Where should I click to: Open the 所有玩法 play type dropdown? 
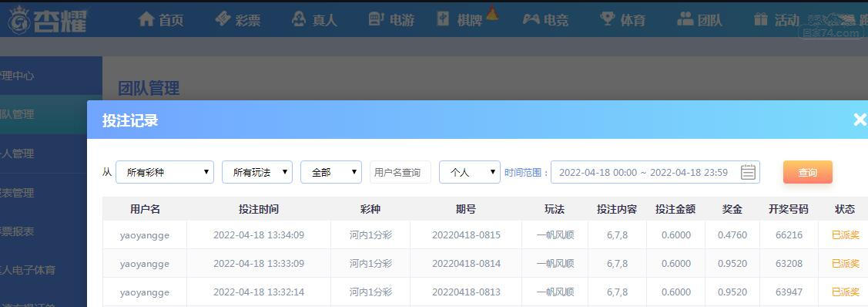click(257, 172)
